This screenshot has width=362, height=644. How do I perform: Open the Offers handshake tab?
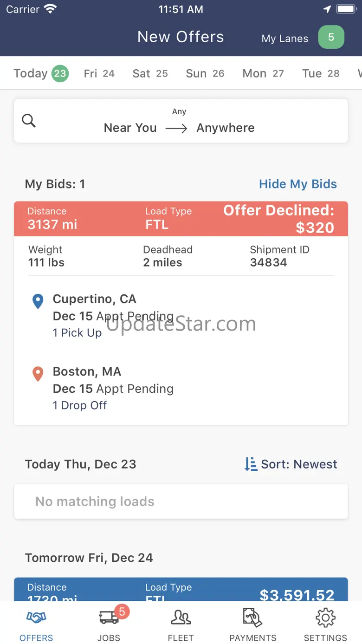click(x=36, y=618)
